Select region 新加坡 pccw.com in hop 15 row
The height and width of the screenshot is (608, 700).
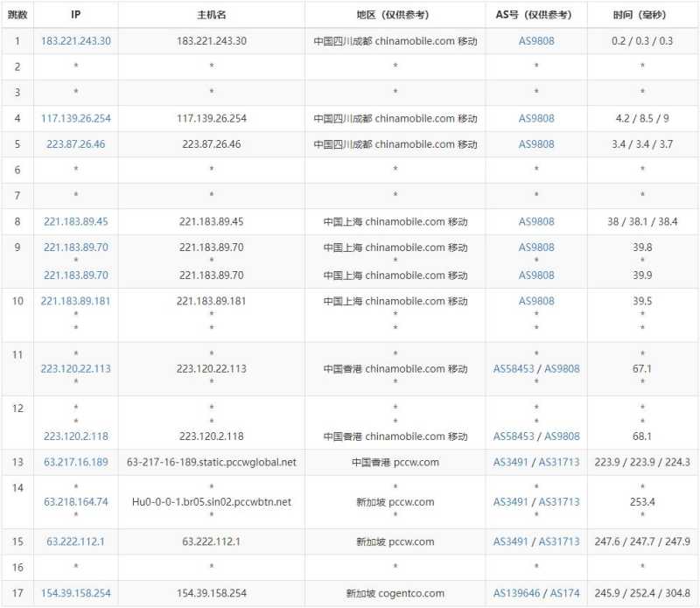pyautogui.click(x=395, y=542)
